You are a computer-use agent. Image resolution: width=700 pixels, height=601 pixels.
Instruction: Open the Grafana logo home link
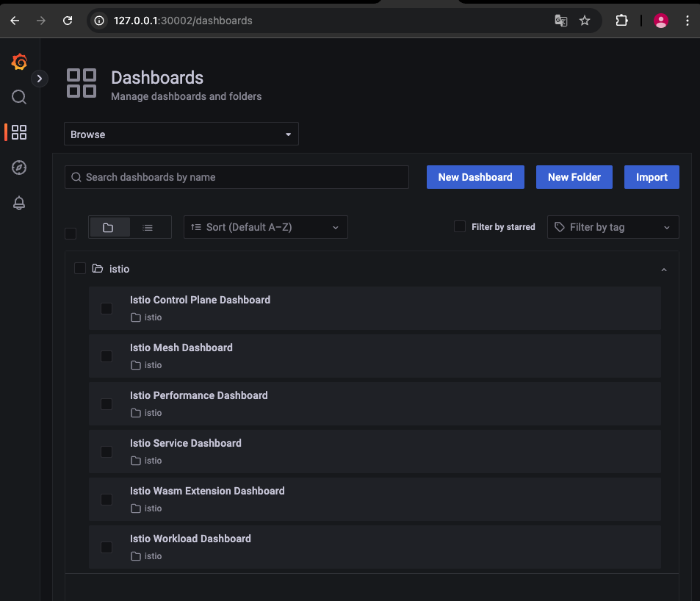[x=19, y=62]
